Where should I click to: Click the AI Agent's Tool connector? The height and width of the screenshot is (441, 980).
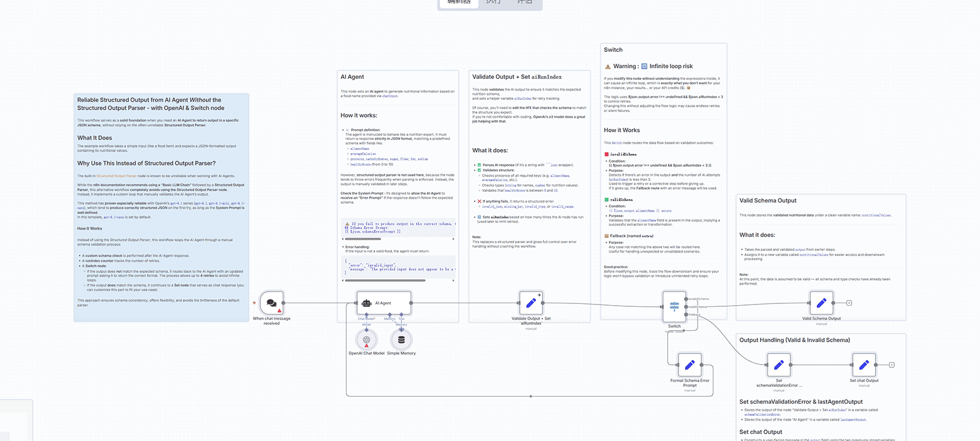tap(401, 316)
